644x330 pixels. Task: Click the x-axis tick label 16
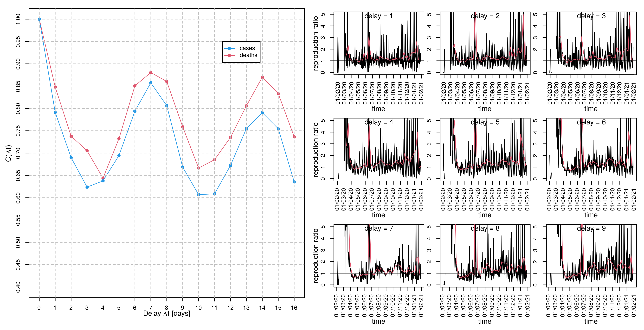[x=294, y=308]
